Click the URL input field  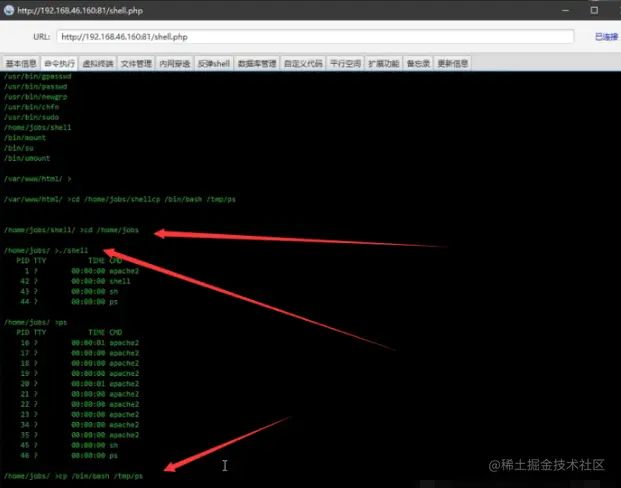pos(315,37)
